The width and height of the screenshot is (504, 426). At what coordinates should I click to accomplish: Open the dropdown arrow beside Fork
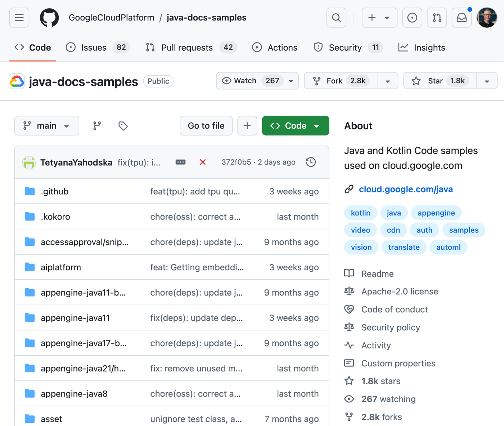[388, 81]
